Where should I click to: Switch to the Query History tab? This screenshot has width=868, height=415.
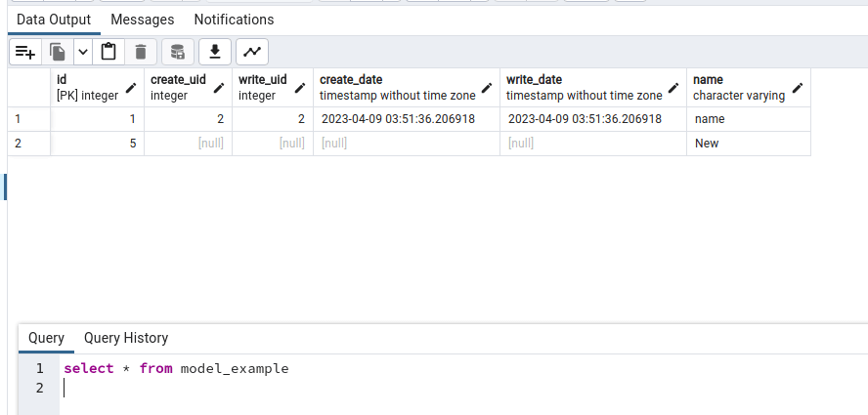126,338
